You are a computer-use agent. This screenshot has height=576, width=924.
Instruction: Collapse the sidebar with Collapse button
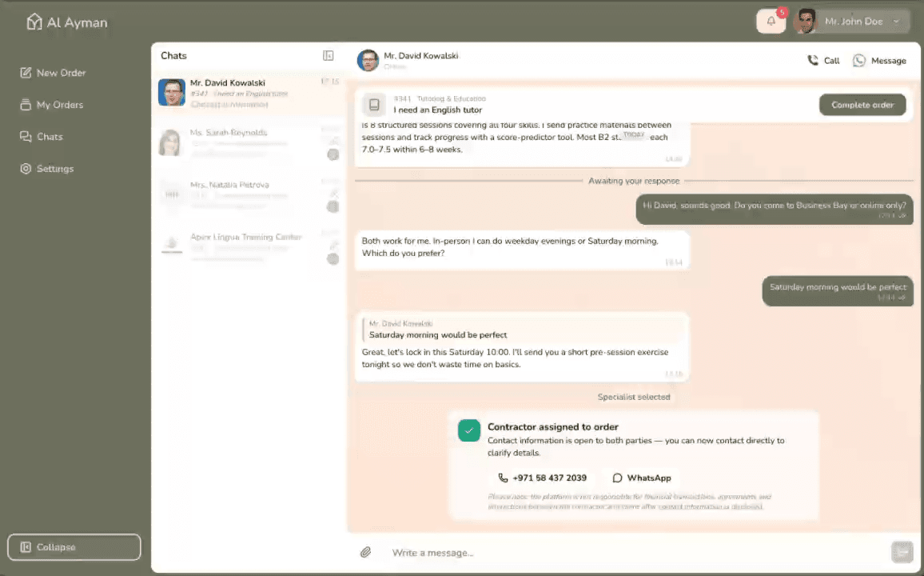point(74,547)
